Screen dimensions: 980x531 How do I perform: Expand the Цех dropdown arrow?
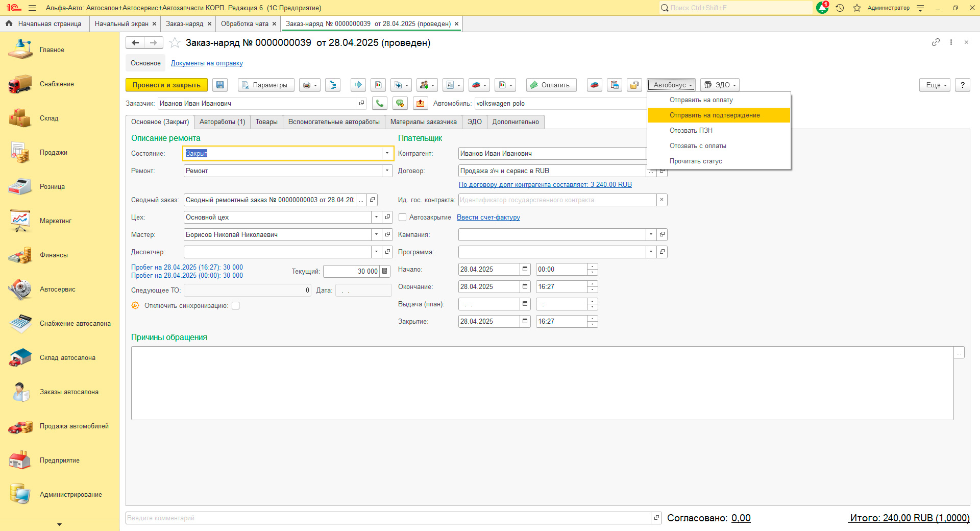pos(376,217)
